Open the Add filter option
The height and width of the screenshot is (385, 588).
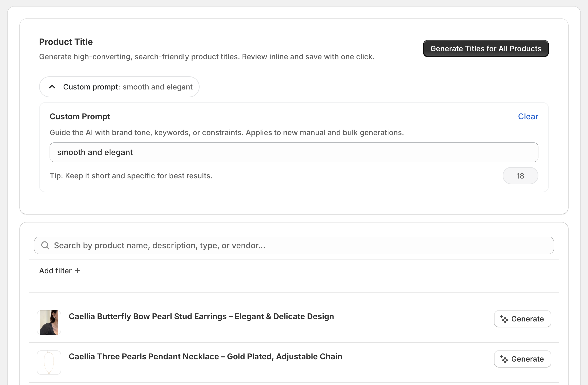tap(59, 271)
